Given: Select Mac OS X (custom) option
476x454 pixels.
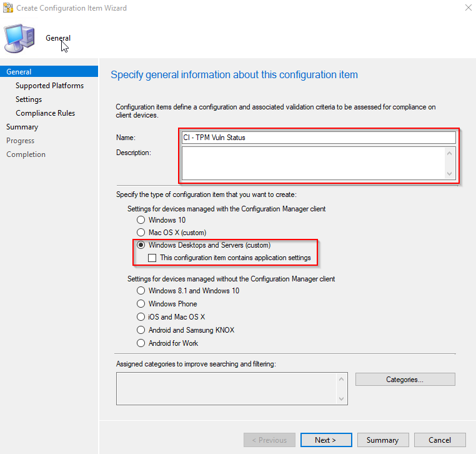Looking at the screenshot, I should tap(141, 233).
